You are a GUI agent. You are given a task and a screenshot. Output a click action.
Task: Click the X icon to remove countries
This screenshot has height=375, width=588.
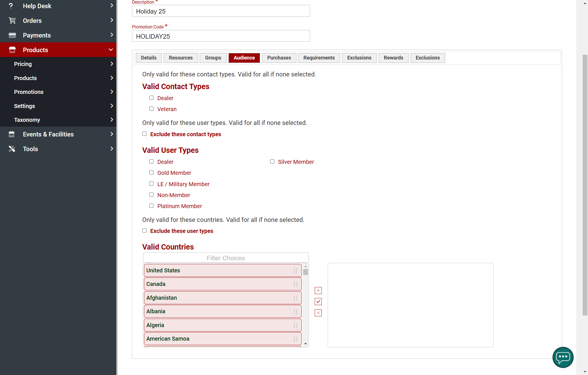[318, 313]
